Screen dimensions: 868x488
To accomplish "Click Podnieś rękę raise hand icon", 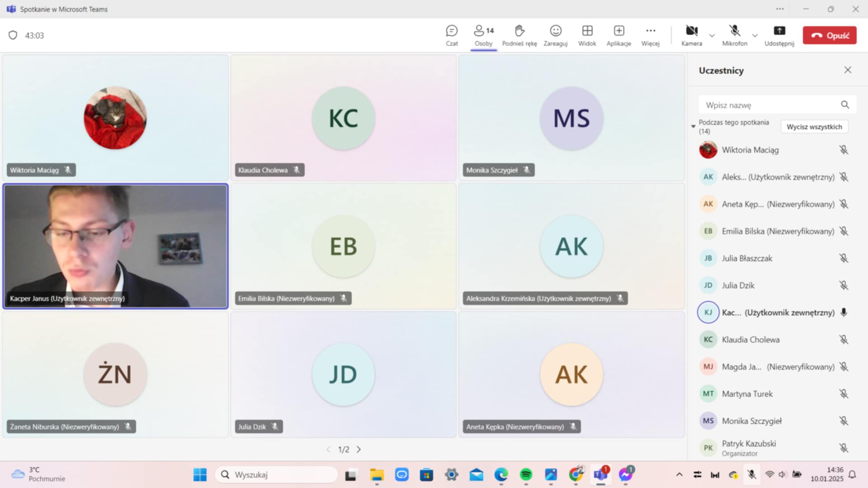I will point(519,31).
